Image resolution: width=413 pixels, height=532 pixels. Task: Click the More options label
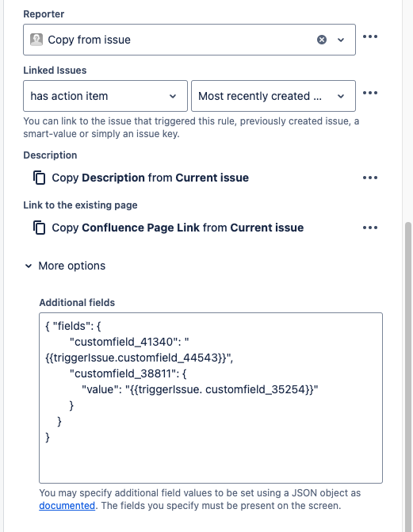click(x=72, y=266)
